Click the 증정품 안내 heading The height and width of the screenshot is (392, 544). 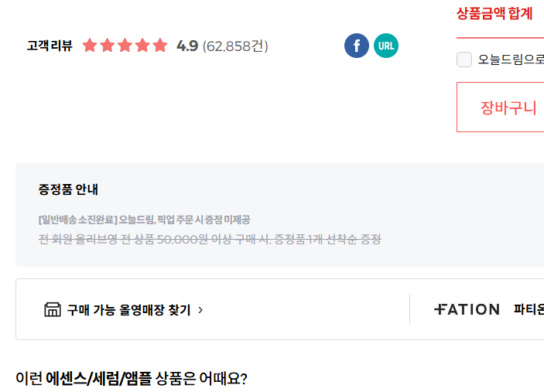(68, 189)
